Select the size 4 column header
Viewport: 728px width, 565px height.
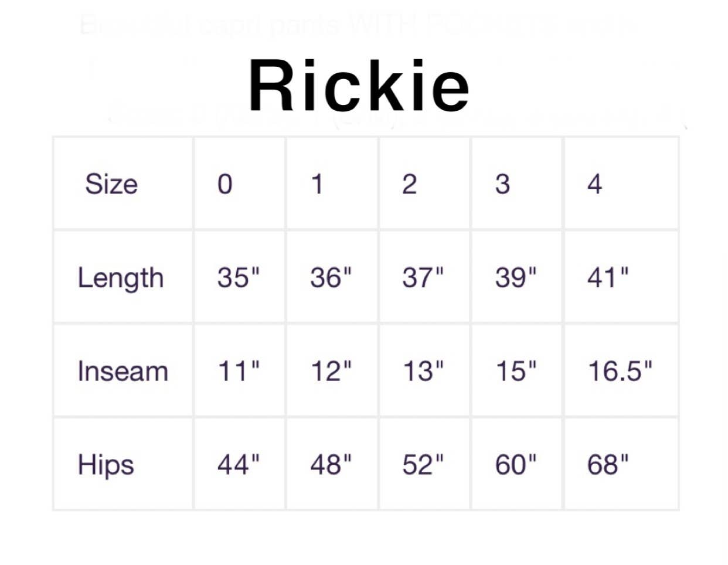(595, 184)
